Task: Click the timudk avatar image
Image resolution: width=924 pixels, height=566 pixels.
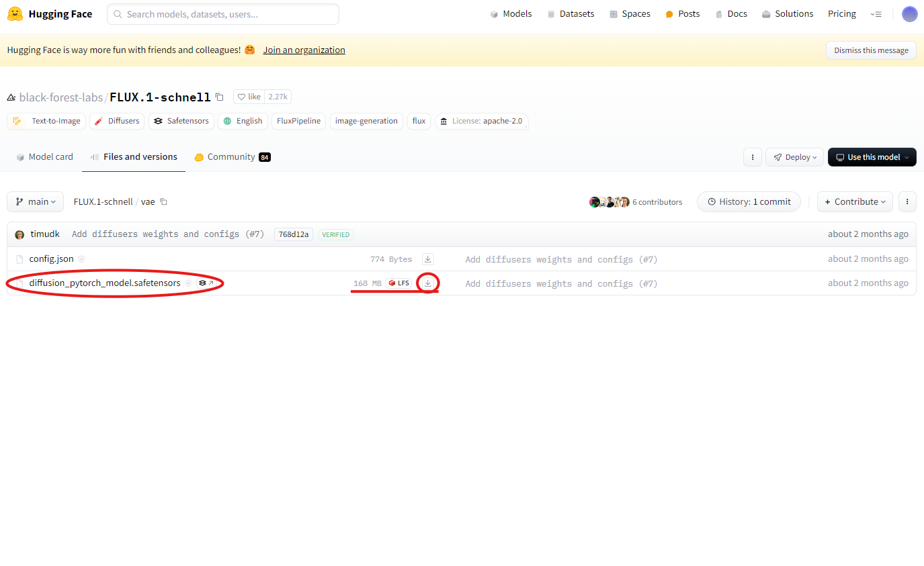Action: click(19, 235)
